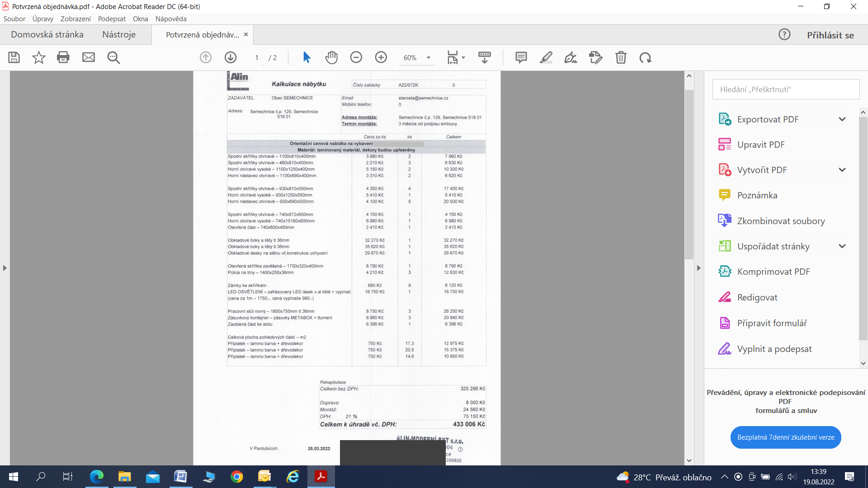Click the Add comment note icon
The height and width of the screenshot is (488, 868).
(x=521, y=57)
